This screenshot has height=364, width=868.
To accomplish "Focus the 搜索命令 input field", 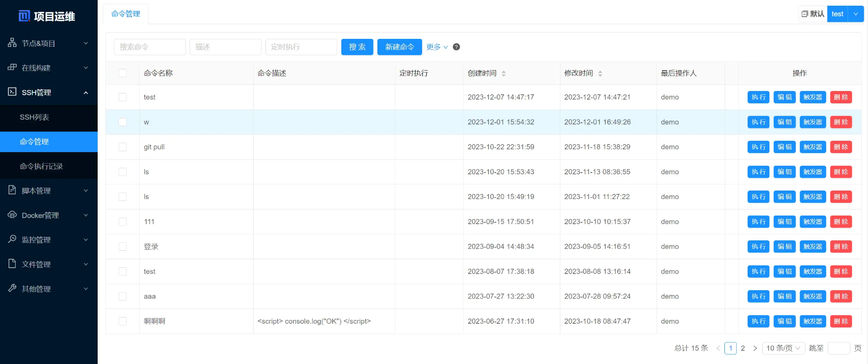I will click(150, 47).
